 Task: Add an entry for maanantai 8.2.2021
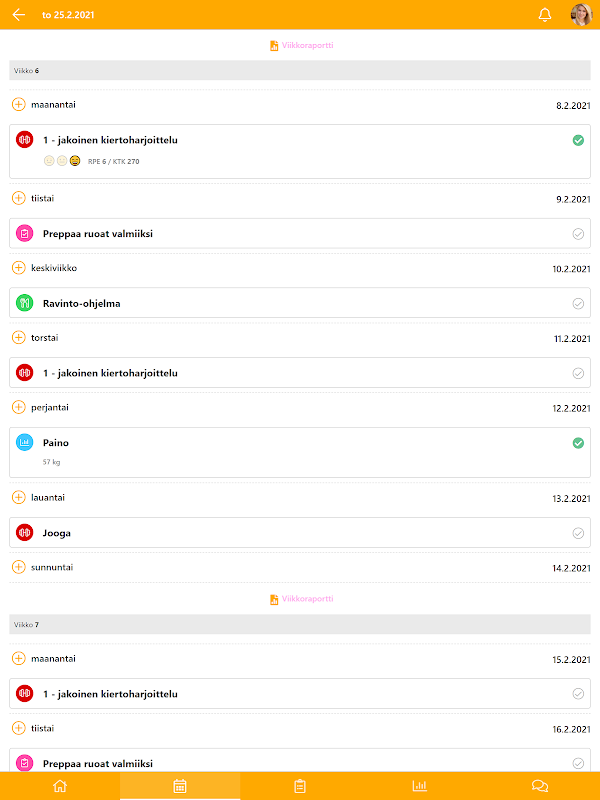(19, 105)
